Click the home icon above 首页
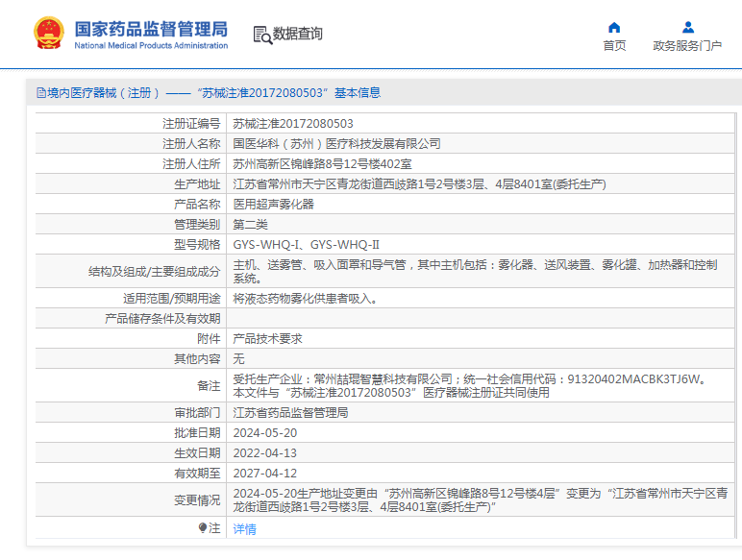Screen dimensions: 742x560 tap(614, 27)
